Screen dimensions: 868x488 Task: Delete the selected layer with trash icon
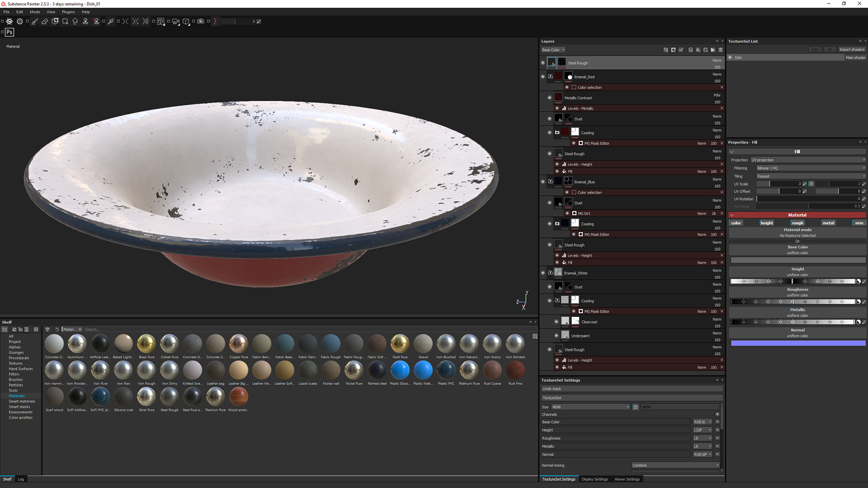(721, 50)
